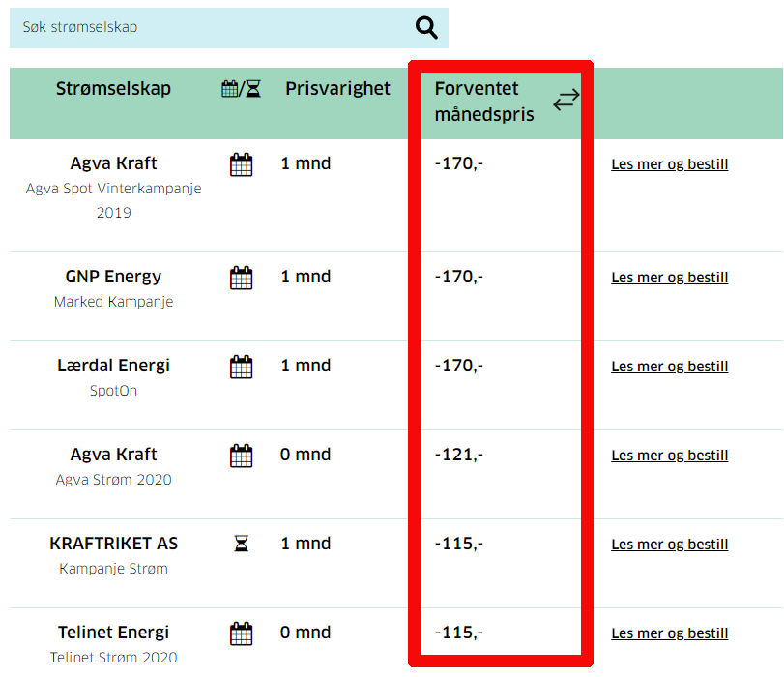Click the -170,- price for Lærdal Energi
The width and height of the screenshot is (784, 677).
459,366
